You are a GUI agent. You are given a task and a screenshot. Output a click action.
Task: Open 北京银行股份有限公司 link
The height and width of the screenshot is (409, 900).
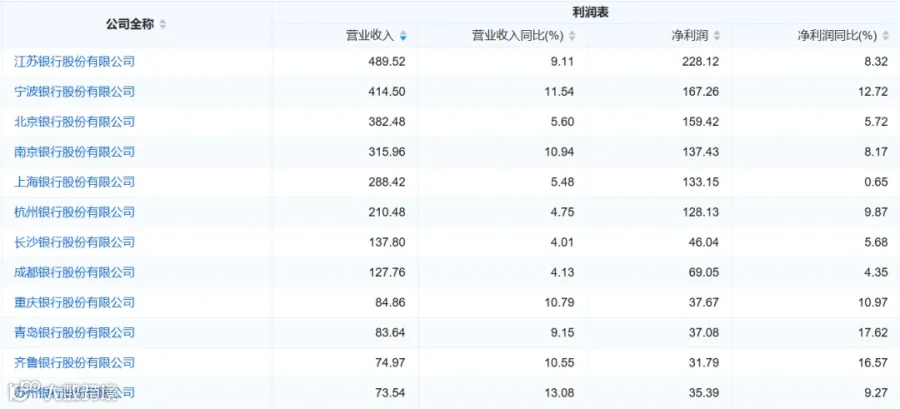click(x=75, y=122)
